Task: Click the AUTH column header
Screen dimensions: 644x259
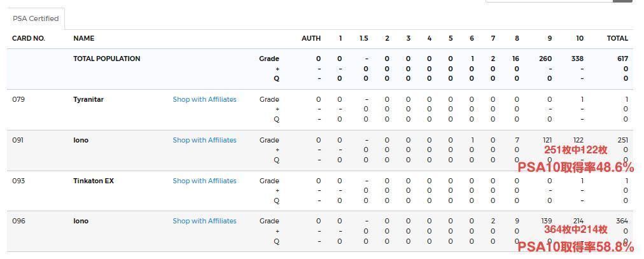Action: pyautogui.click(x=311, y=38)
